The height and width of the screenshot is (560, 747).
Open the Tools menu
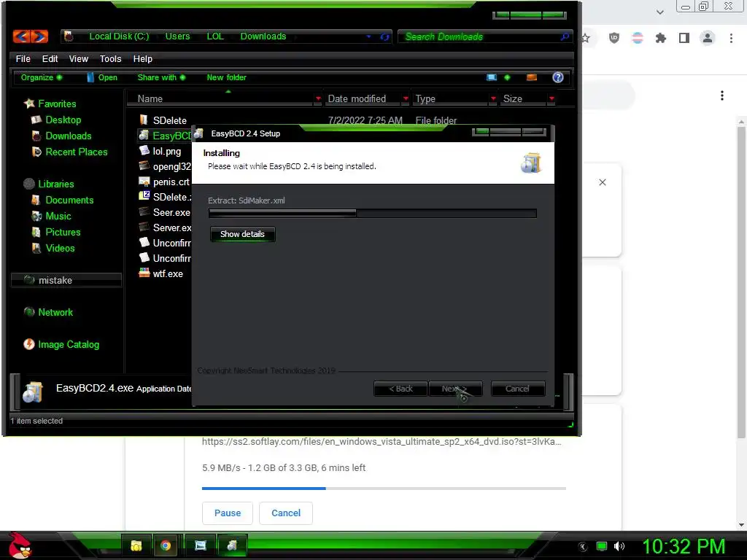[x=111, y=58]
